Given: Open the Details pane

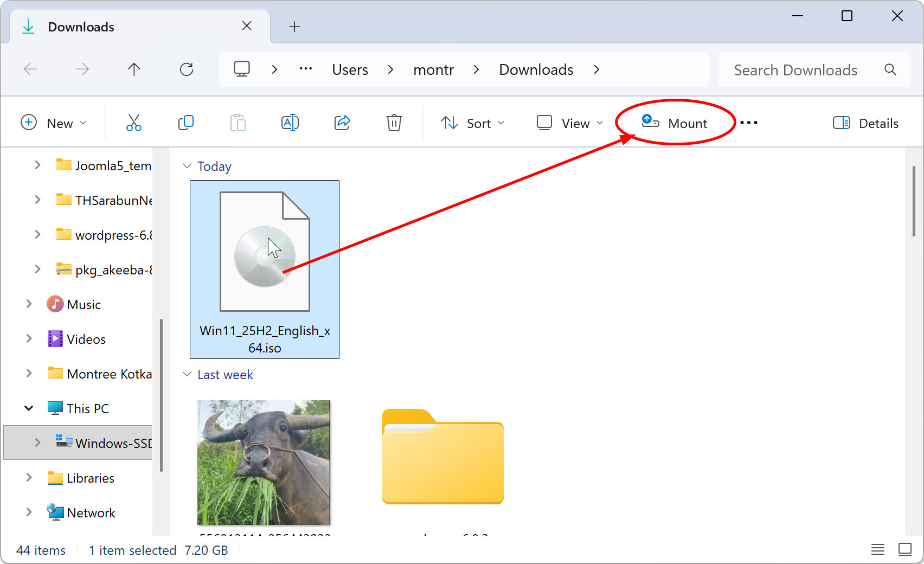Looking at the screenshot, I should [x=864, y=123].
